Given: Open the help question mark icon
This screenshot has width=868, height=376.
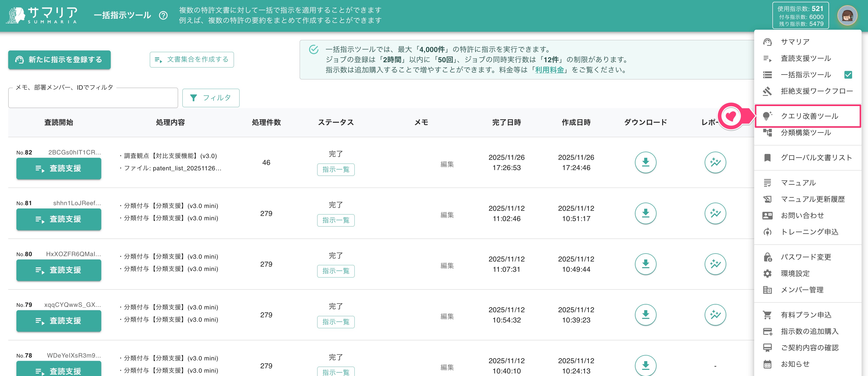Looking at the screenshot, I should pos(164,15).
